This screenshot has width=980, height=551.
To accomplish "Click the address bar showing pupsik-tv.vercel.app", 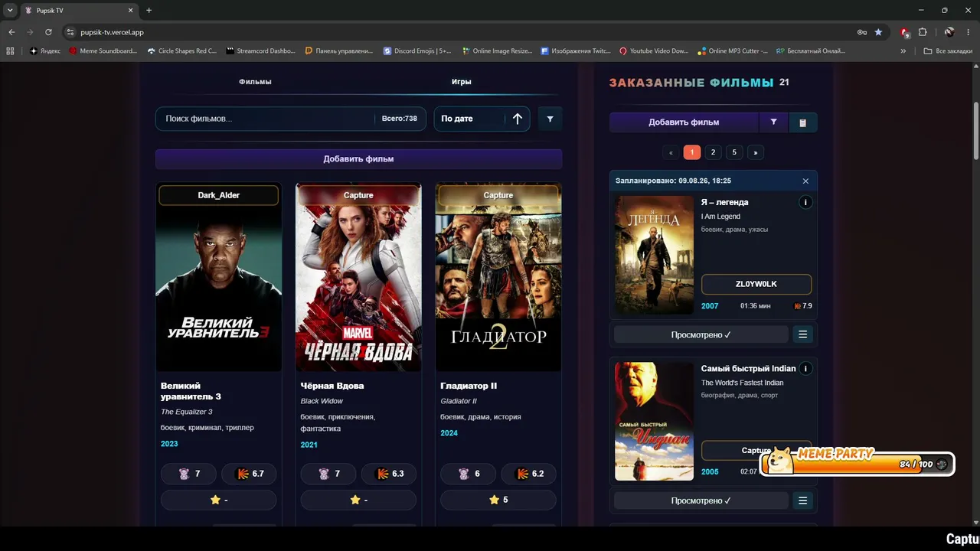I will (x=459, y=32).
